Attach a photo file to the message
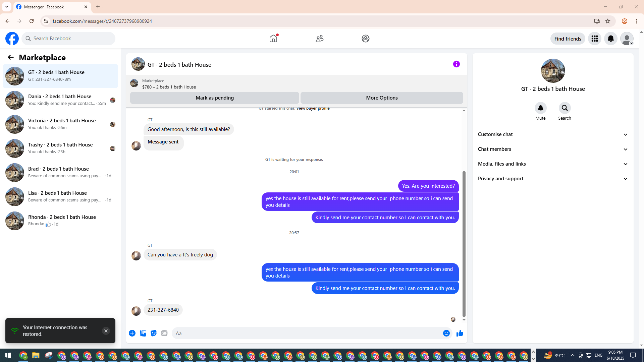Viewport: 644px width, 362px height. (x=143, y=333)
